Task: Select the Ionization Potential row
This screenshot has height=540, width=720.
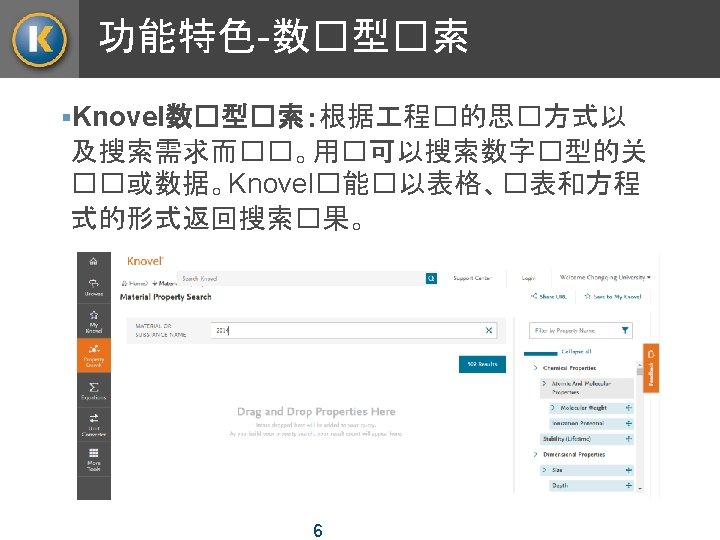Action: [591, 423]
